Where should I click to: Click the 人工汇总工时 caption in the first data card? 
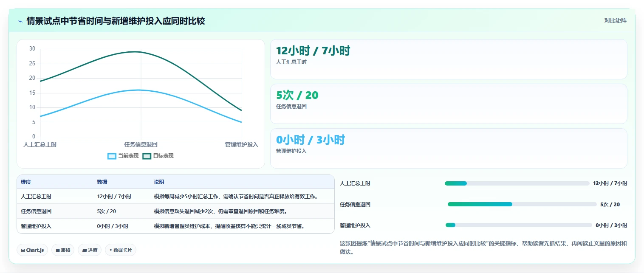(291, 62)
